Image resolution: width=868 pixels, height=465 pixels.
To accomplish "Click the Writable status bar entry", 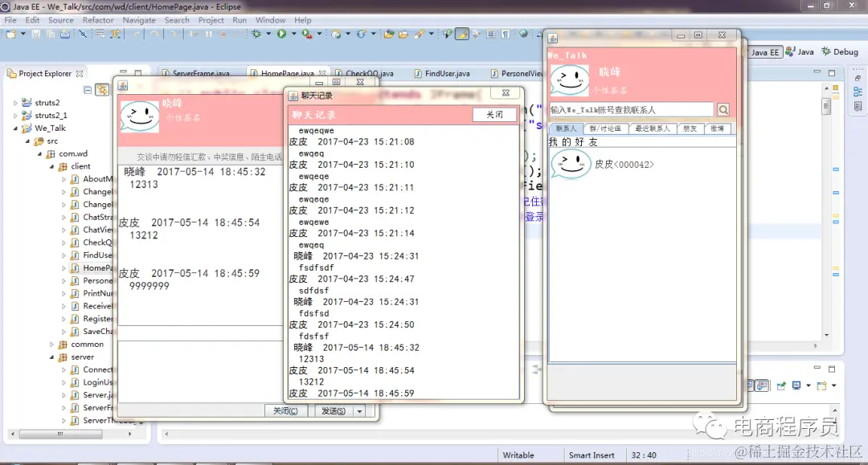I will tap(518, 455).
